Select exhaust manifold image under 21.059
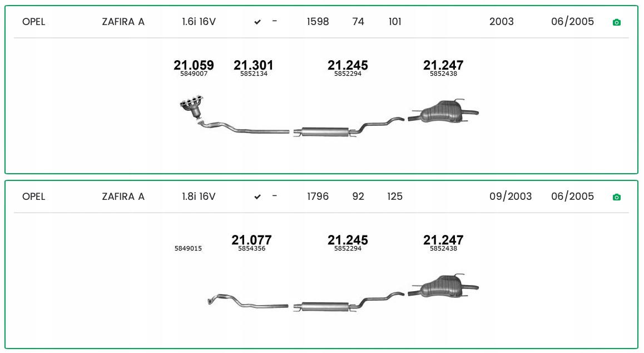The width and height of the screenshot is (644, 353). pyautogui.click(x=193, y=106)
